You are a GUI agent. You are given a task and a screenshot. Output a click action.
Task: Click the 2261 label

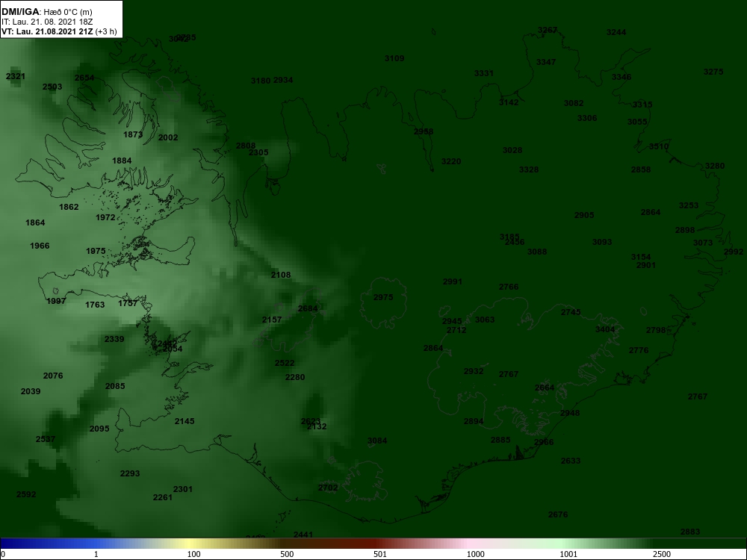[162, 497]
